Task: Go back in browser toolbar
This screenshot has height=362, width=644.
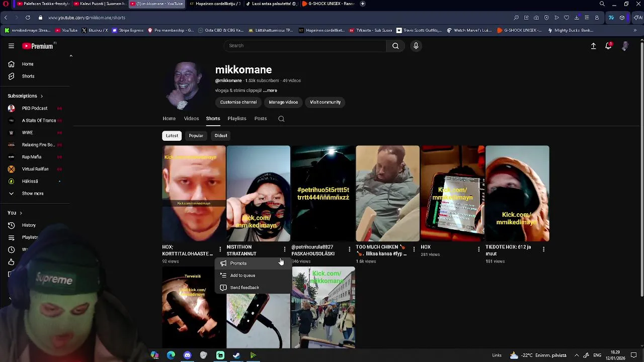Action: (x=6, y=18)
